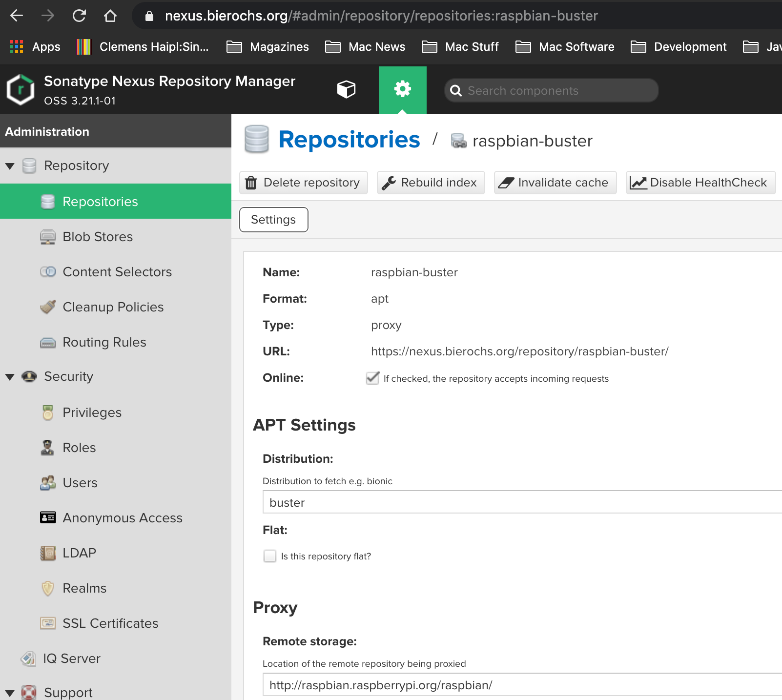Open Realms
This screenshot has width=782, height=700.
pyautogui.click(x=84, y=588)
